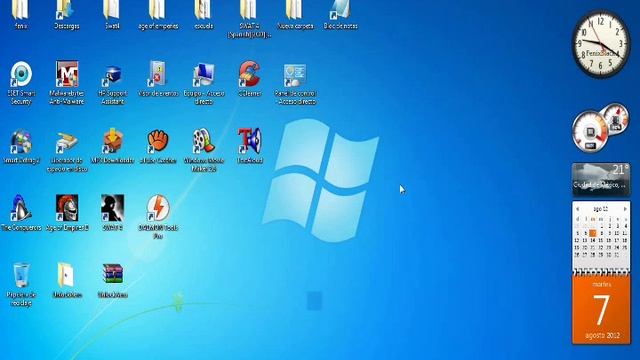Viewport: 640px width, 360px height.
Task: Select the box-with-arrow downloader shortcut
Action: 112,146
